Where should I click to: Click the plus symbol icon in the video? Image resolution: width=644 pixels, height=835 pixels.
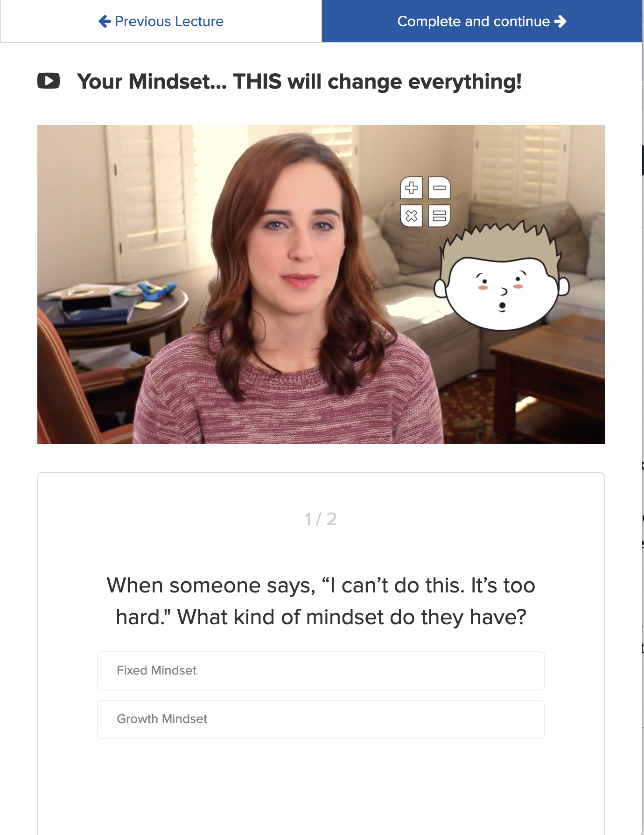click(411, 188)
